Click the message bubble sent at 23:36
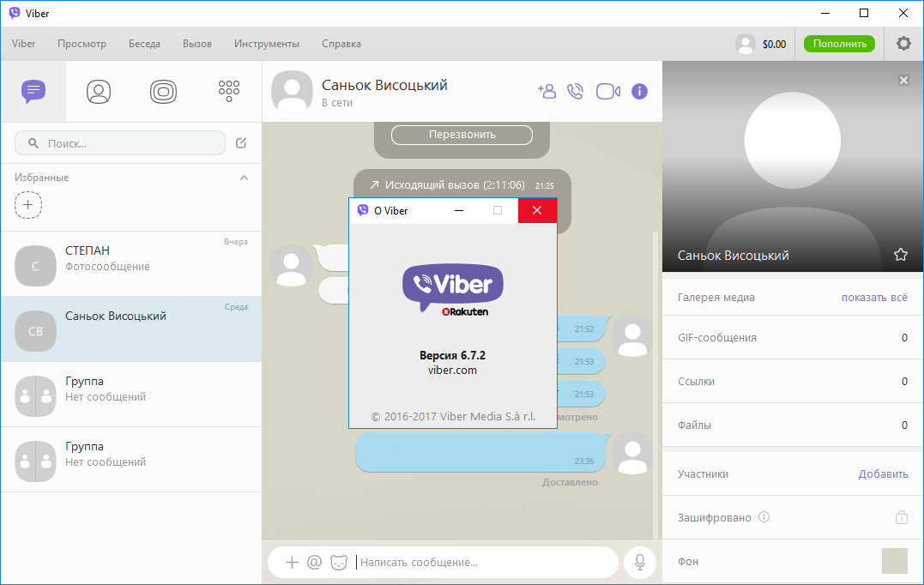Screen dimensions: 924x585 tap(482, 452)
